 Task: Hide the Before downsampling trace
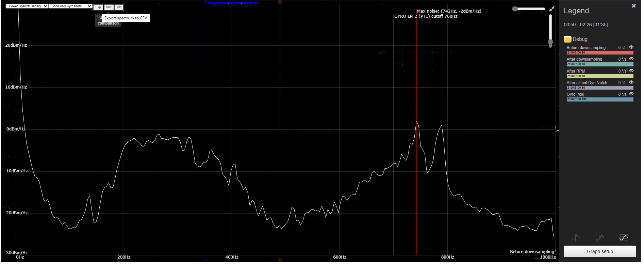coord(631,47)
